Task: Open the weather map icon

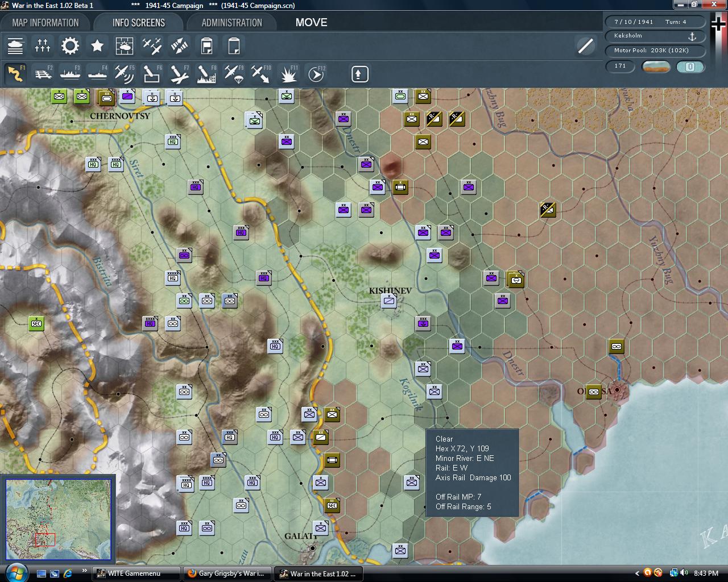Action: (x=125, y=46)
